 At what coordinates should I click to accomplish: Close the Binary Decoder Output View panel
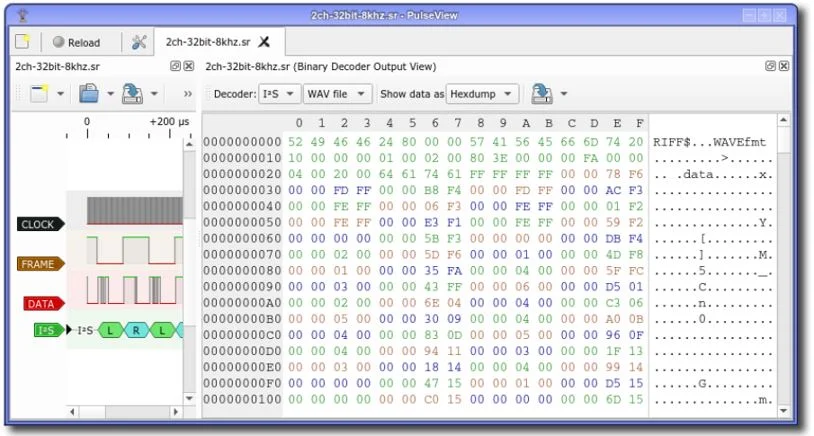coord(784,66)
